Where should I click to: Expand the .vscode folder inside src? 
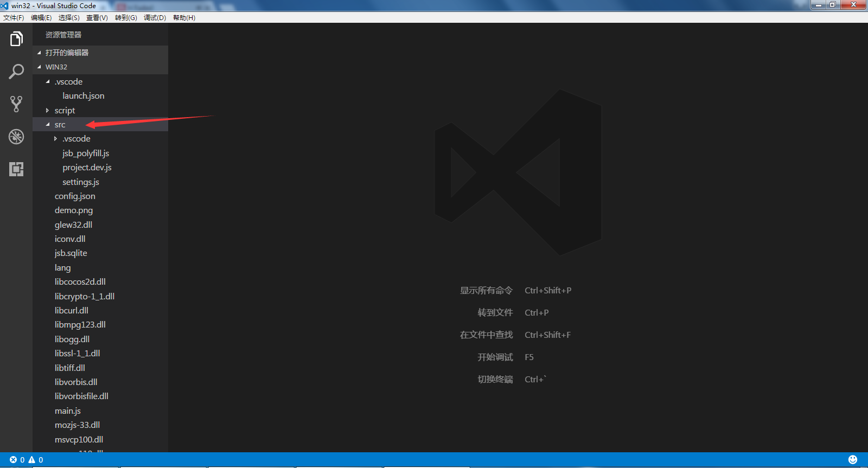pyautogui.click(x=55, y=139)
